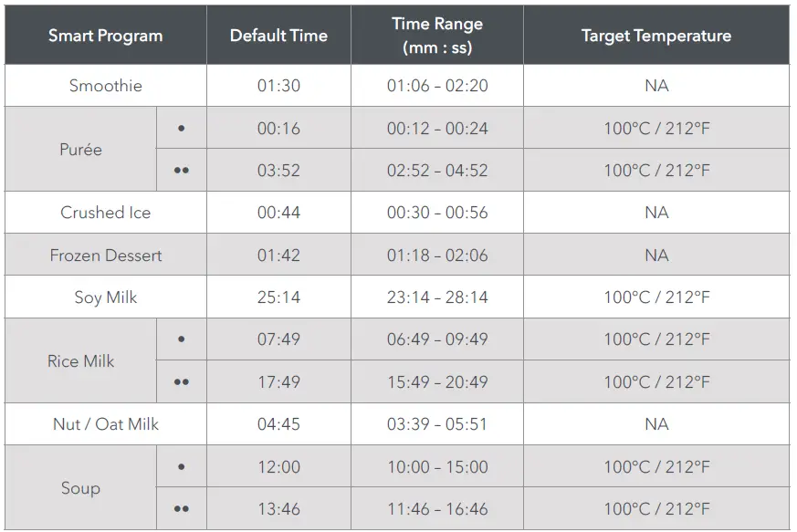Screen dimensions: 797x532
Task: Click the single-dot icon in Purée row
Action: [181, 129]
